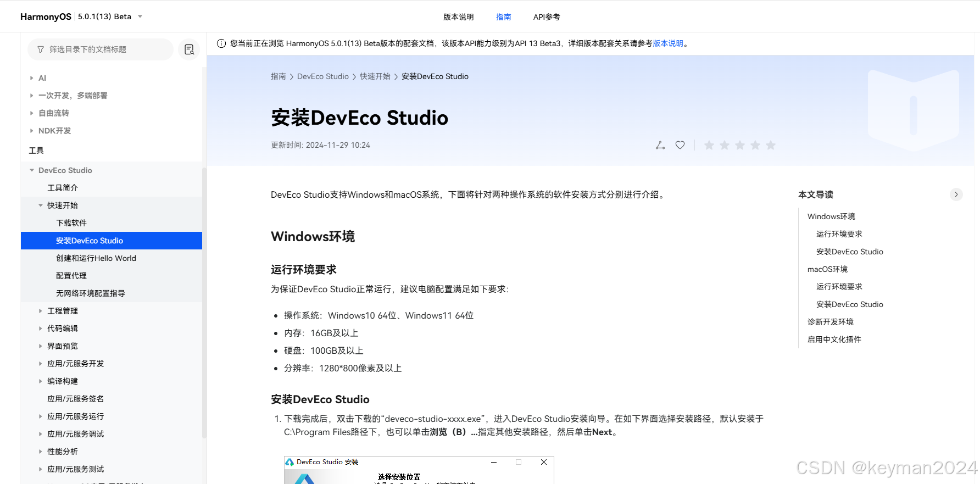Rate the article four stars
The height and width of the screenshot is (484, 980).
[x=755, y=145]
